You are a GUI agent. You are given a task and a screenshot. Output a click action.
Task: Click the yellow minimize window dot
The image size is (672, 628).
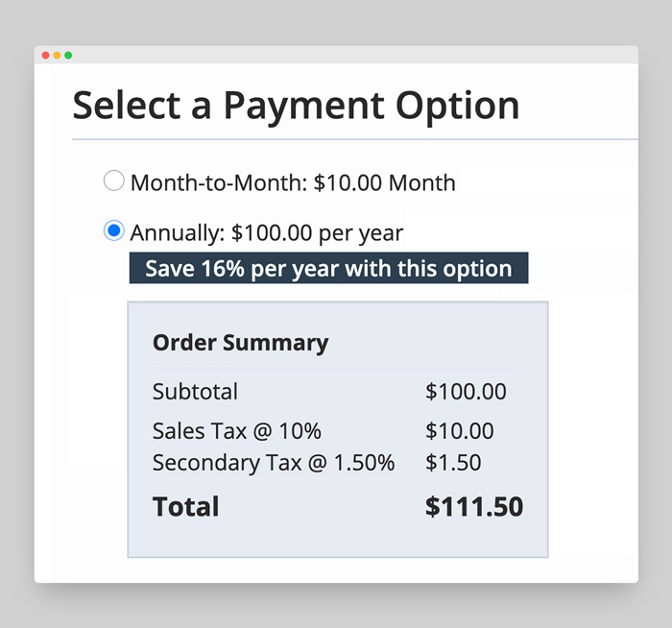pyautogui.click(x=57, y=56)
